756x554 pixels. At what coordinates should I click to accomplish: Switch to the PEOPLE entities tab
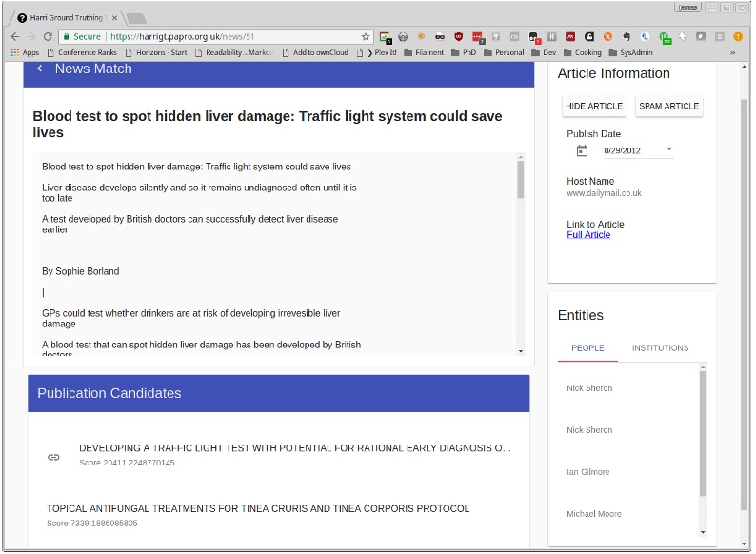pyautogui.click(x=587, y=348)
